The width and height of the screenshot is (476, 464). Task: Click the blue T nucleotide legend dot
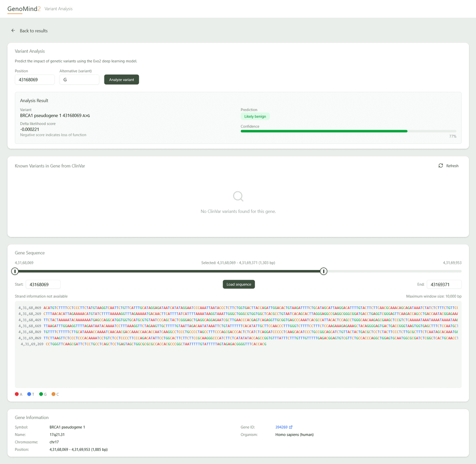click(x=29, y=394)
